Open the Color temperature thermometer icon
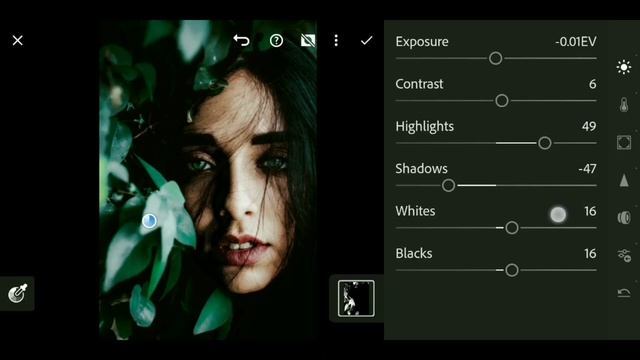640x360 pixels. (x=624, y=104)
